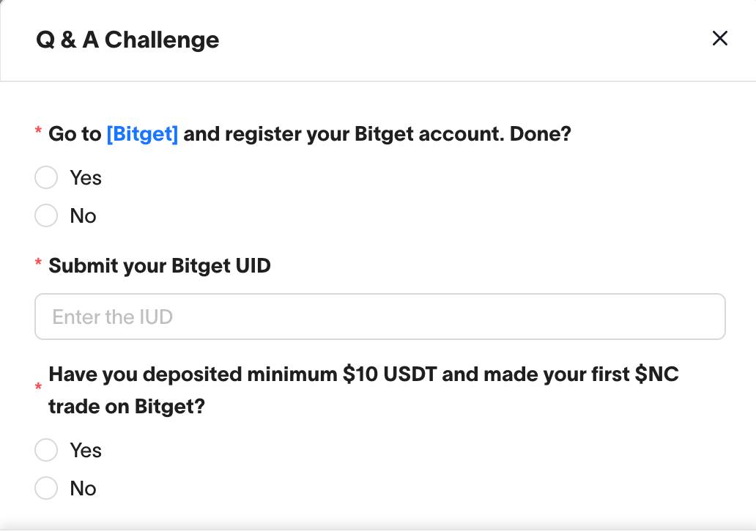This screenshot has width=756, height=532.
Task: Click the Q & A Challenge title
Action: pos(127,40)
